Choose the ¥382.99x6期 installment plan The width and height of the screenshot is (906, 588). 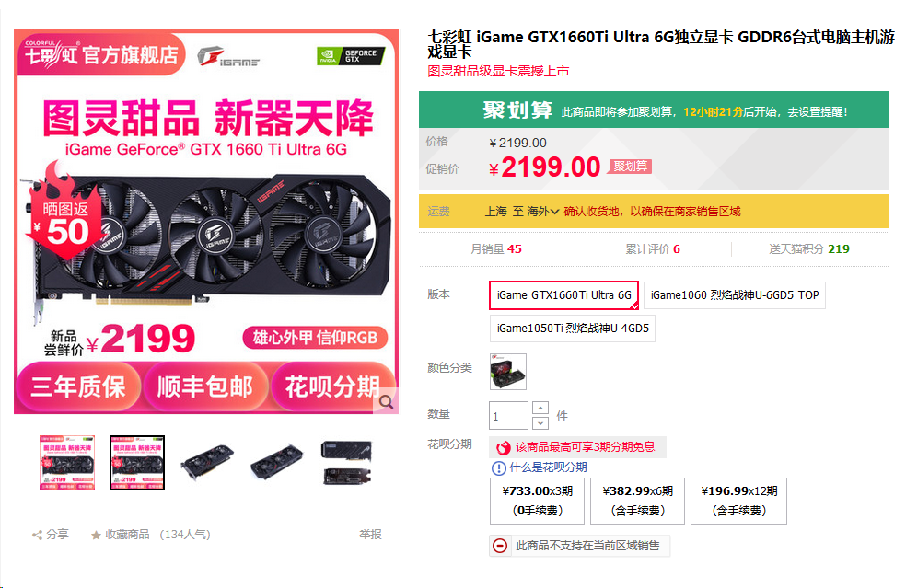coord(637,501)
